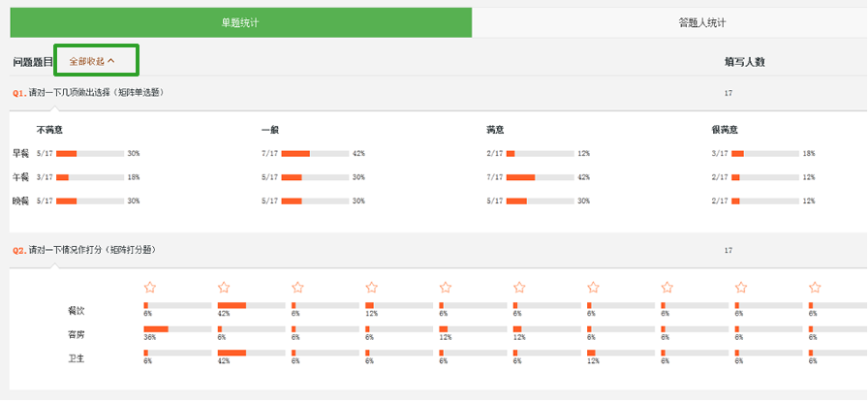Click the third star rating icon
The height and width of the screenshot is (401, 868).
(x=297, y=287)
